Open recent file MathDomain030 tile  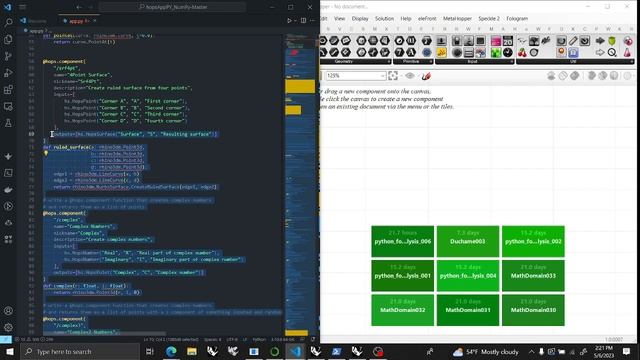533,310
